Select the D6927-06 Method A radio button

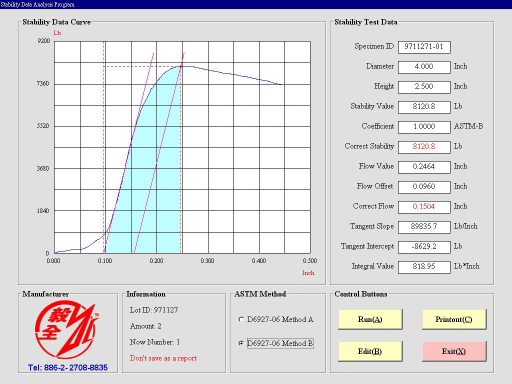(241, 319)
